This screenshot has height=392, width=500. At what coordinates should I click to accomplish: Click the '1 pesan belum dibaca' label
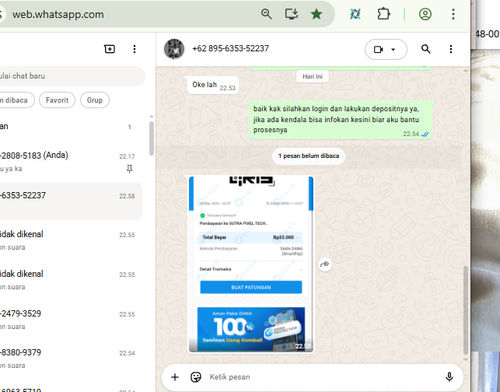point(309,156)
